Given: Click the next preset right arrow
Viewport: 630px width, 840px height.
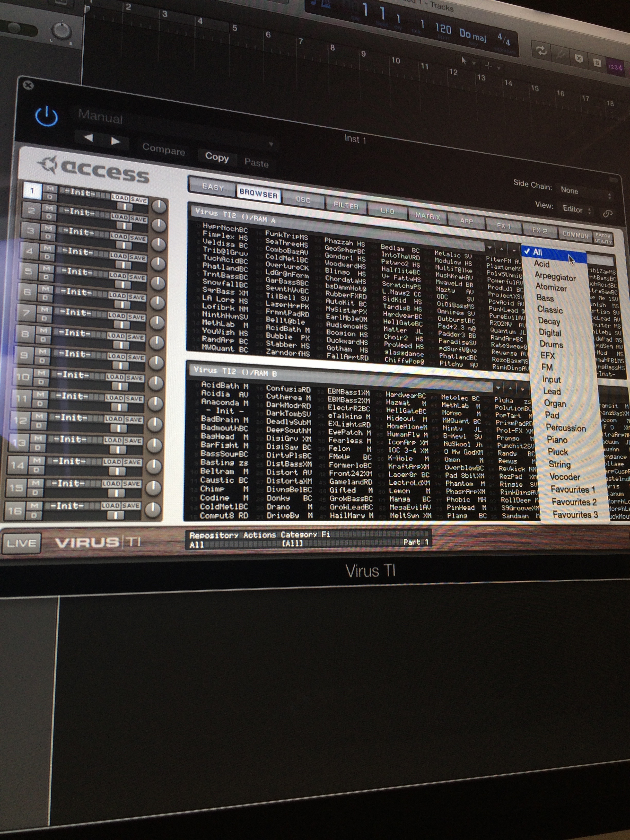Looking at the screenshot, I should point(116,141).
